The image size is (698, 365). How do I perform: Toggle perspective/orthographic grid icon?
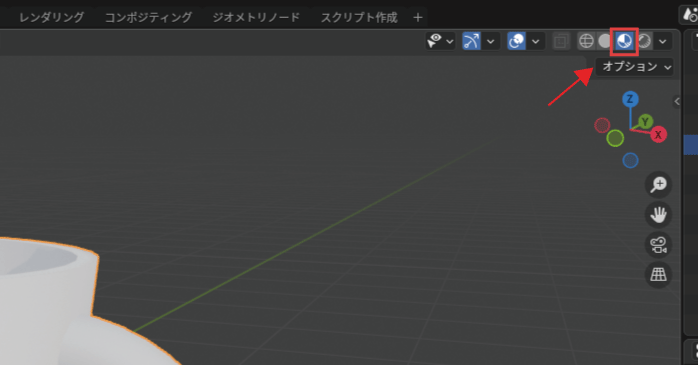658,274
